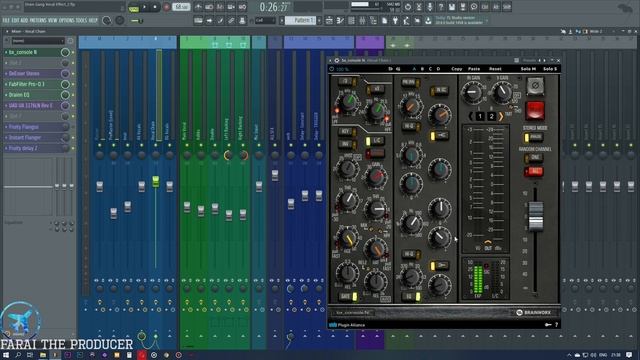This screenshot has height=360, width=640.
Task: Click the bx_console output fader
Action: pyautogui.click(x=536, y=216)
